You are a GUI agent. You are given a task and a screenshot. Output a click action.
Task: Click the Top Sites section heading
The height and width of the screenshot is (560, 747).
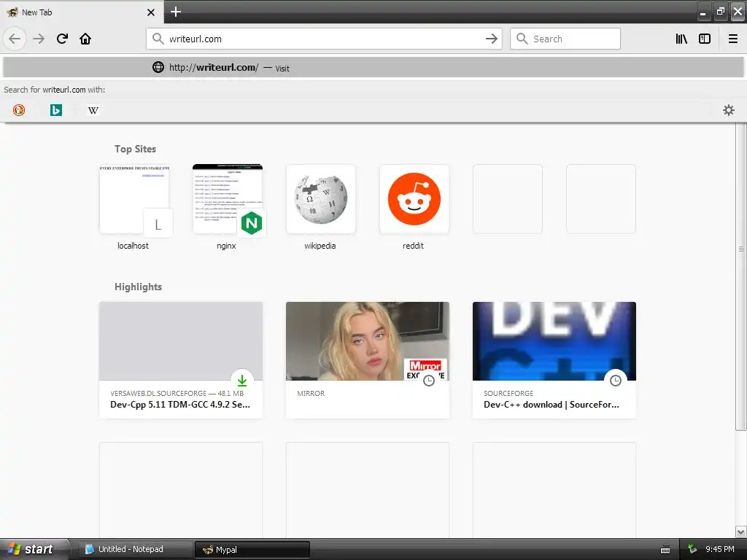(x=135, y=149)
